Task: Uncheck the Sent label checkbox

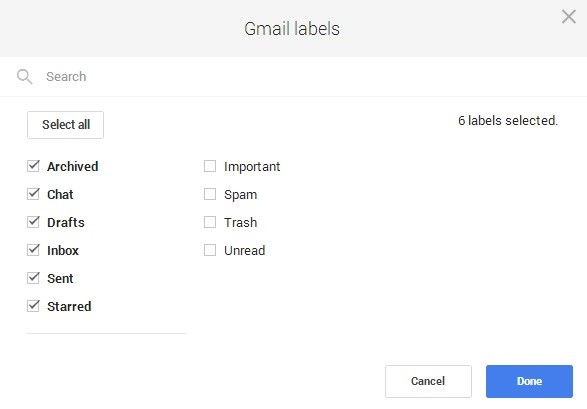Action: (x=33, y=278)
